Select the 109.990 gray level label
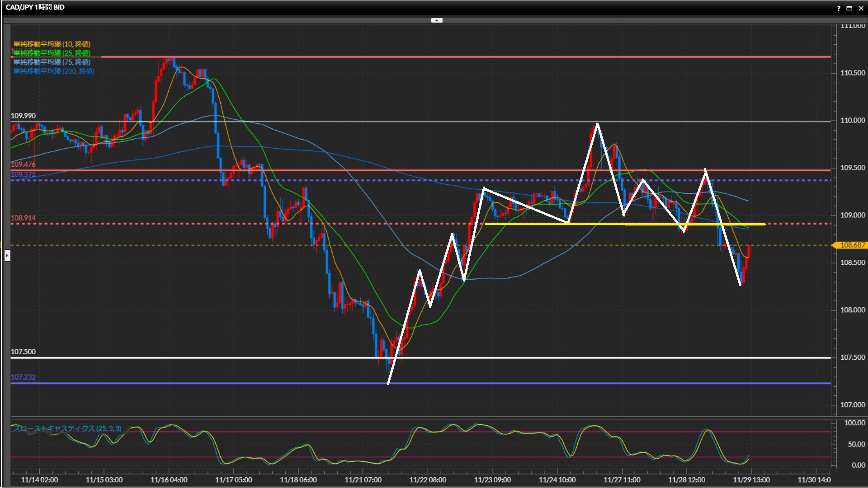This screenshot has height=488, width=868. pyautogui.click(x=23, y=116)
